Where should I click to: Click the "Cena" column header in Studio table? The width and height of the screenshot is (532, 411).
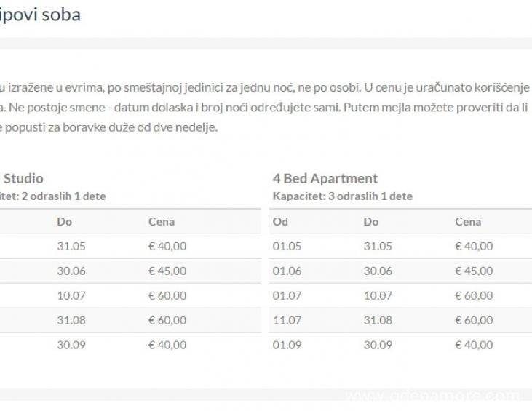(x=162, y=222)
